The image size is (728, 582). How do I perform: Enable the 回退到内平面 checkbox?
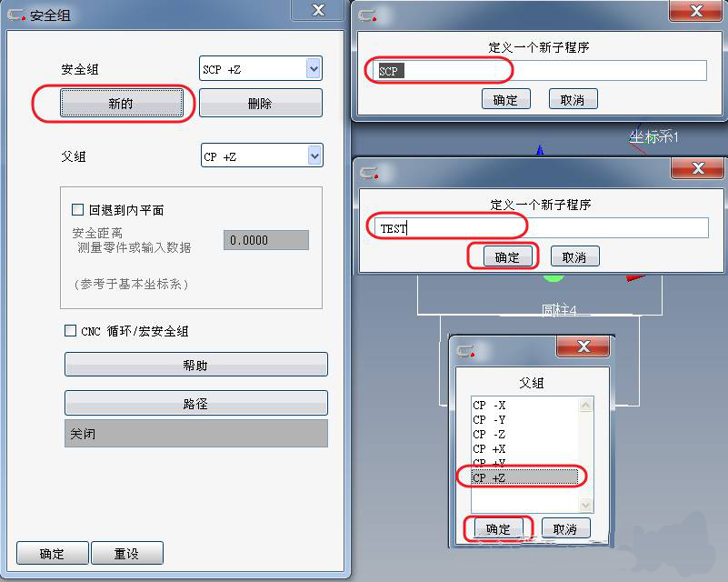point(77,209)
